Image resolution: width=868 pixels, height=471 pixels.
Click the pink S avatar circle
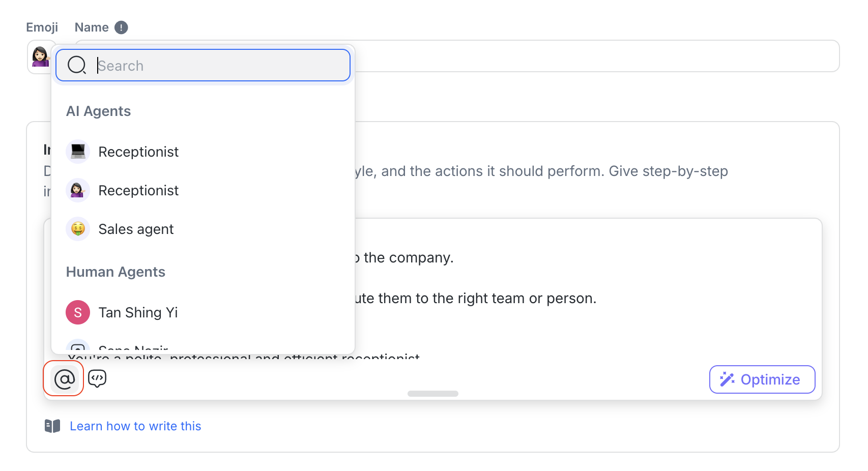78,312
